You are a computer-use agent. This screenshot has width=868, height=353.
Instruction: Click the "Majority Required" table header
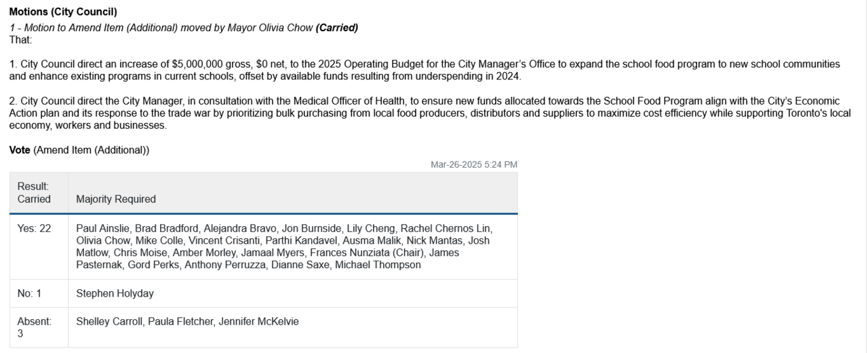116,200
